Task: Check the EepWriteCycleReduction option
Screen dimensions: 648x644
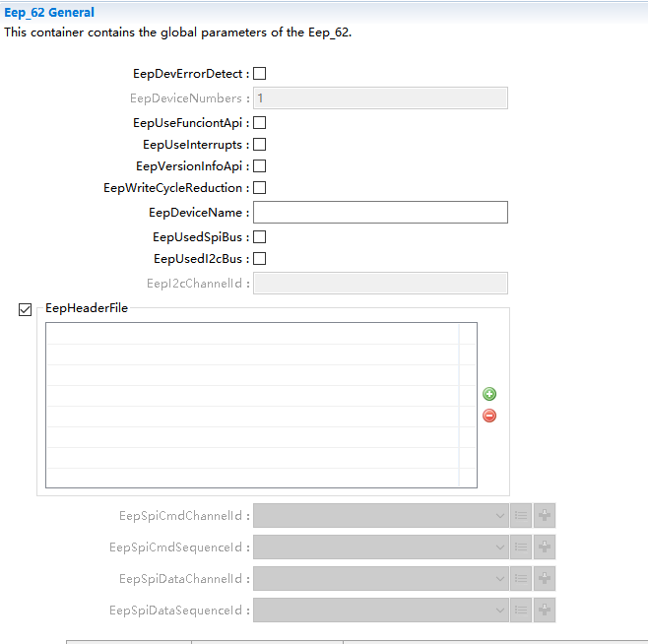Action: click(260, 188)
